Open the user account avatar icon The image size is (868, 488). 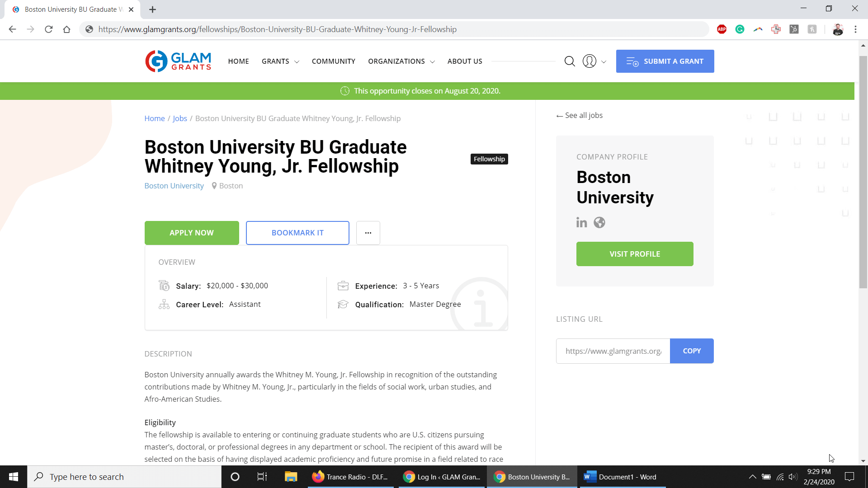click(x=590, y=61)
